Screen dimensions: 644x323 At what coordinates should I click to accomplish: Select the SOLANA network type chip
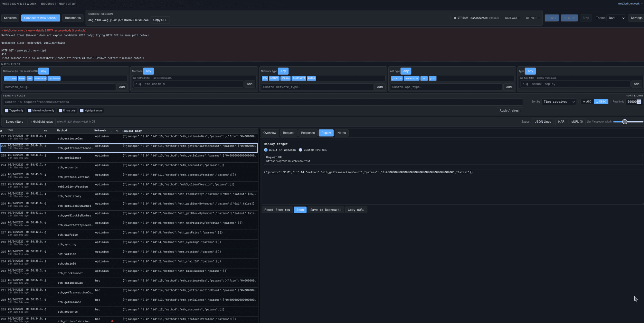[x=285, y=79]
